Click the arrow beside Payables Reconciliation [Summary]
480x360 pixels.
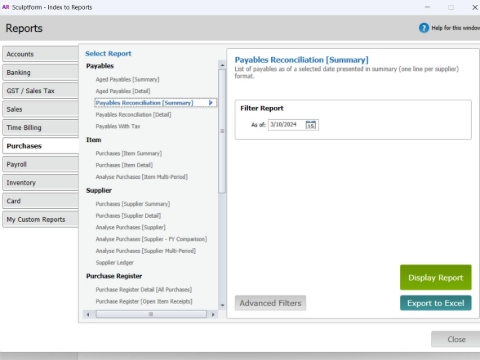211,103
